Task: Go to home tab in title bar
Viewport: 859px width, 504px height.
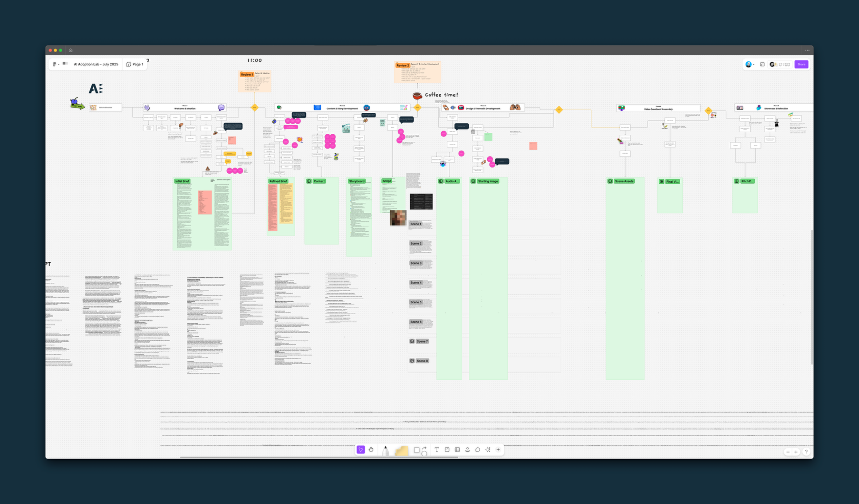Action: (70, 50)
